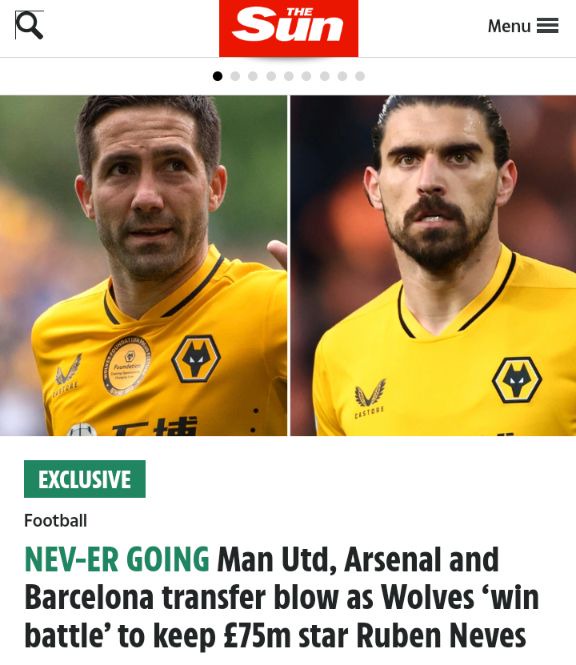Image resolution: width=576 pixels, height=665 pixels.
Task: Select the first carousel dot
Action: (218, 76)
